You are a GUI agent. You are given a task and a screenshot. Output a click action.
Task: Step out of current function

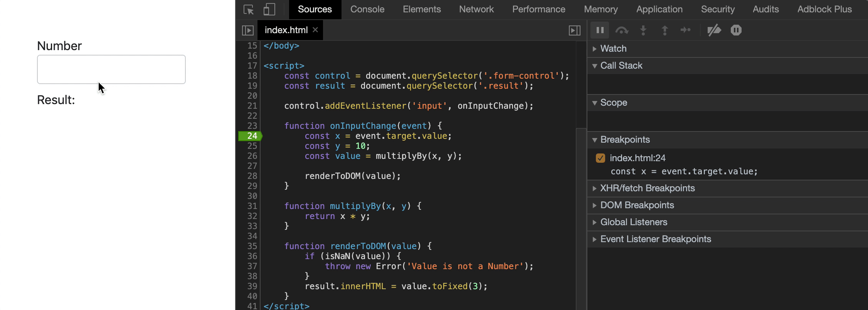pos(664,30)
